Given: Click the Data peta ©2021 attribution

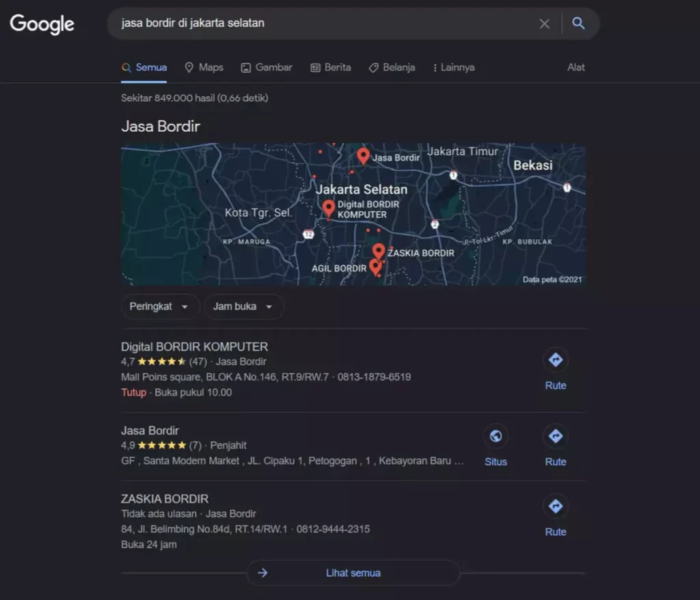Looking at the screenshot, I should click(x=552, y=280).
